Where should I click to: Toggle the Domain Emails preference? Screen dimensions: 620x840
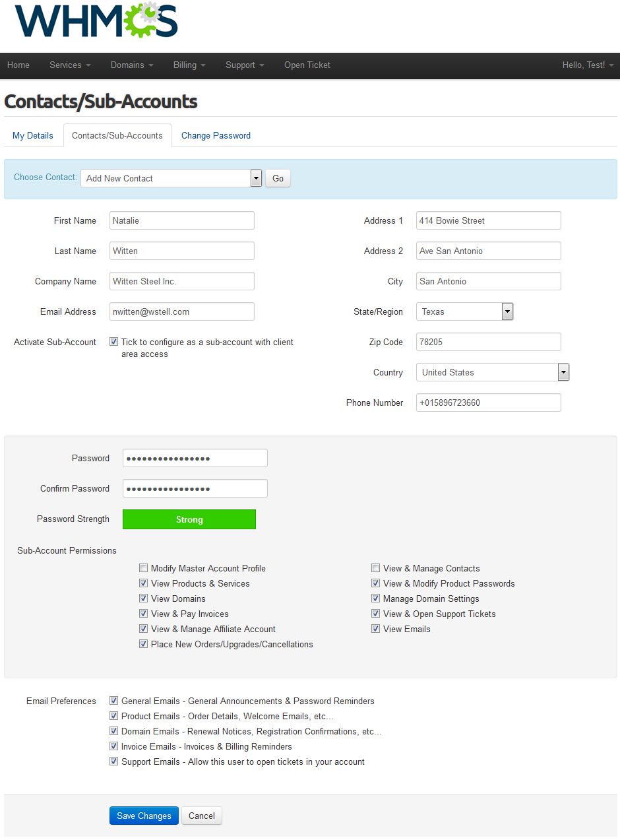[x=114, y=731]
